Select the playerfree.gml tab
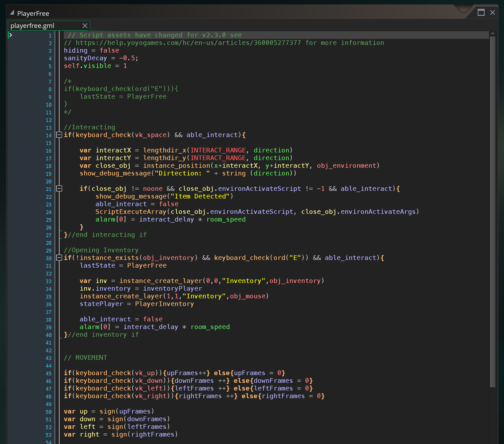Screen dimensions: 504x444 click(49, 26)
